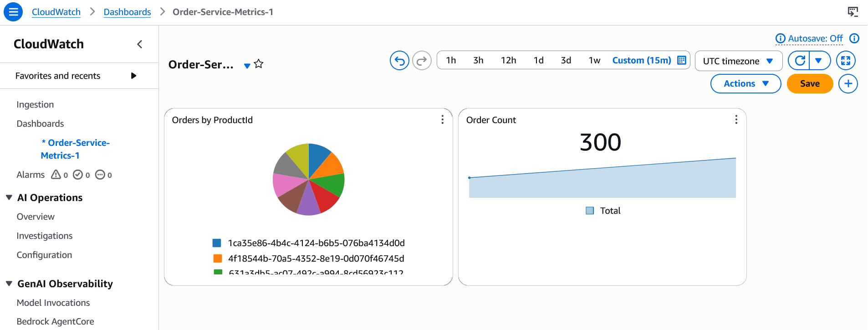Viewport: 868px width, 330px height.
Task: Click the Orders by ProductId widget title
Action: click(212, 120)
